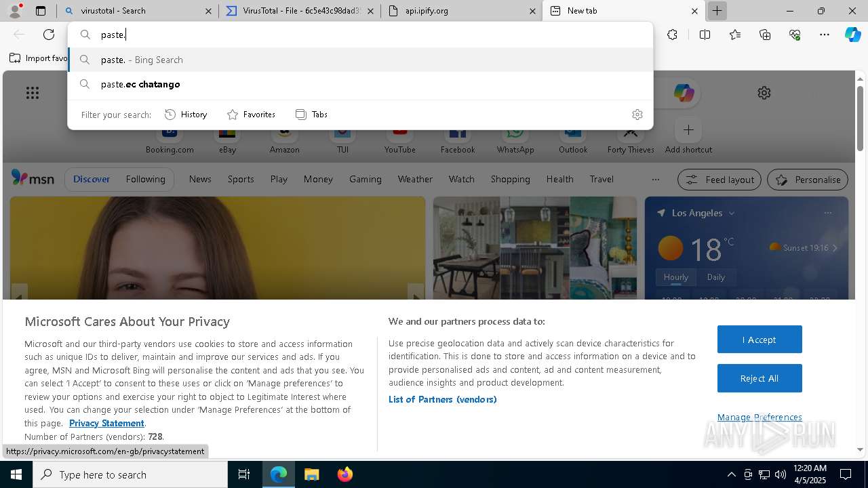Click Type here to search box
The height and width of the screenshot is (488, 868).
click(x=130, y=474)
